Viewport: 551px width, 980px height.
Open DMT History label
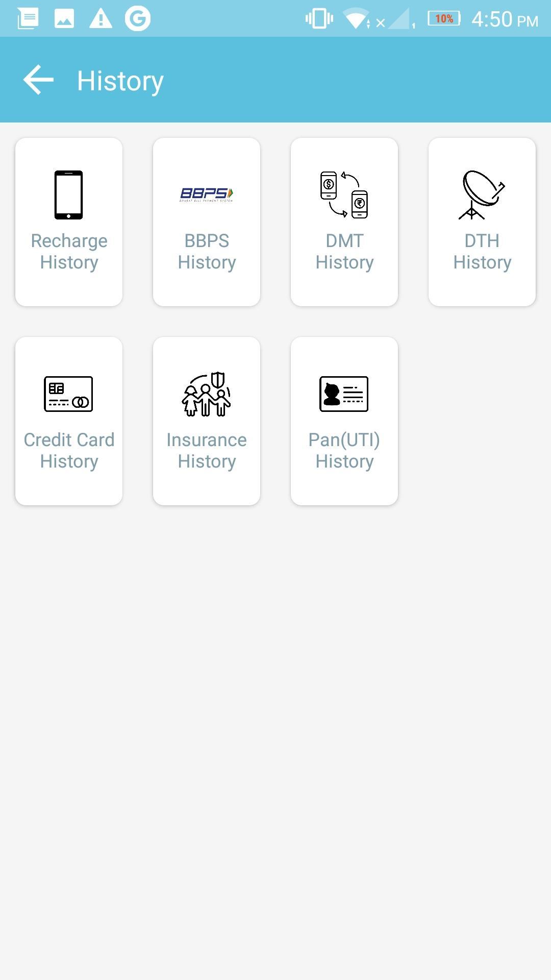coord(344,251)
